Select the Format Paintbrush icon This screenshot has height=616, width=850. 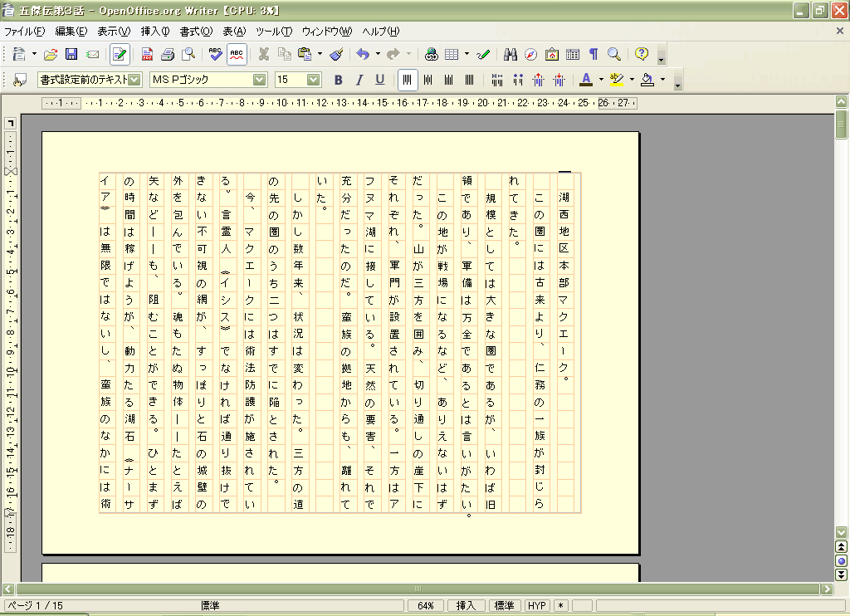pyautogui.click(x=337, y=54)
